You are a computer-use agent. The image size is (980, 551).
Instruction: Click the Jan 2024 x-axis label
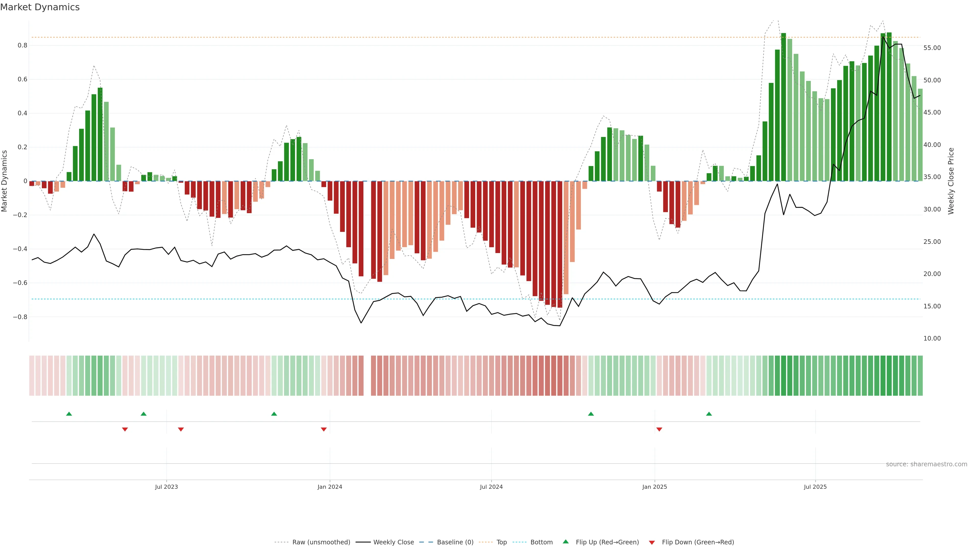coord(330,487)
